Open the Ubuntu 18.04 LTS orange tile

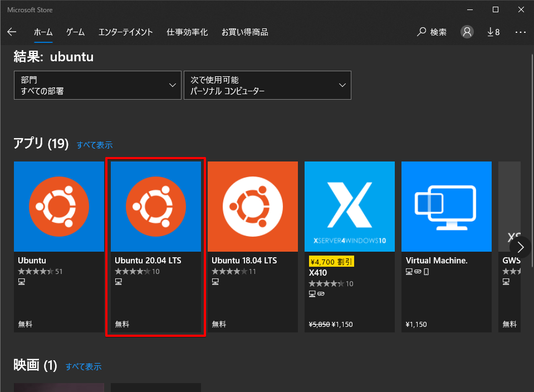pos(253,207)
